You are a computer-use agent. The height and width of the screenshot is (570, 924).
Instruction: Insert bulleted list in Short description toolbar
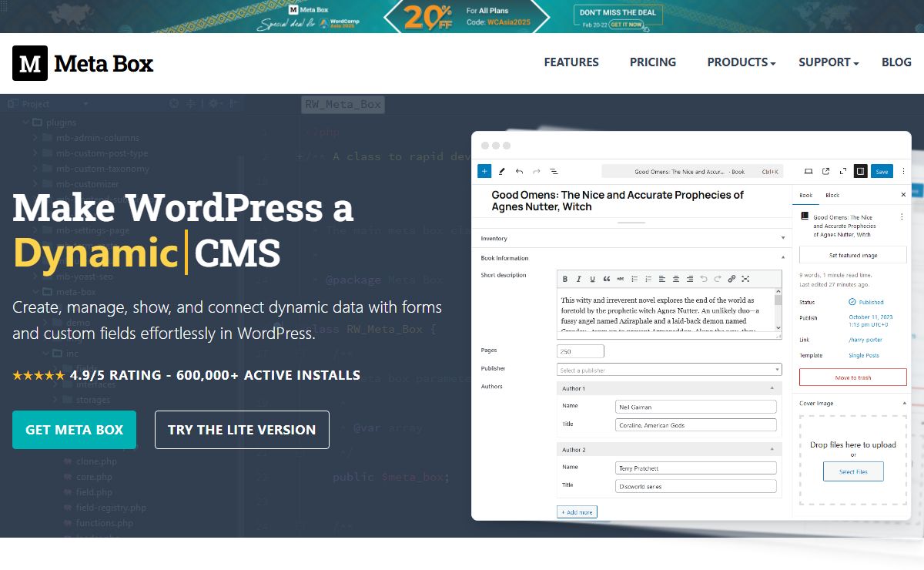634,279
